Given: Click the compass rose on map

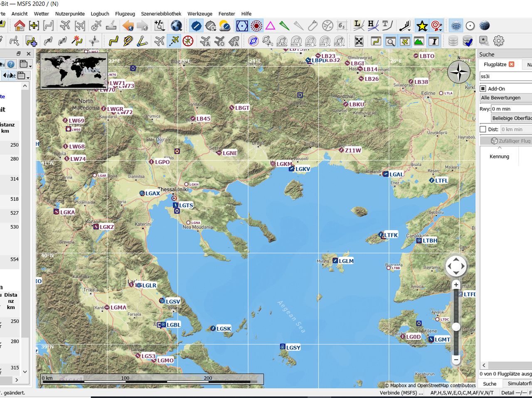Looking at the screenshot, I should (x=459, y=72).
